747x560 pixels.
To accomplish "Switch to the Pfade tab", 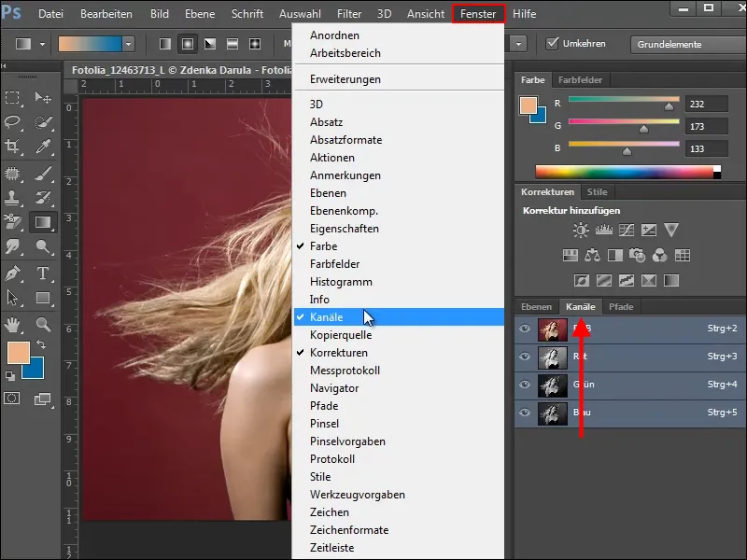I will pyautogui.click(x=621, y=307).
